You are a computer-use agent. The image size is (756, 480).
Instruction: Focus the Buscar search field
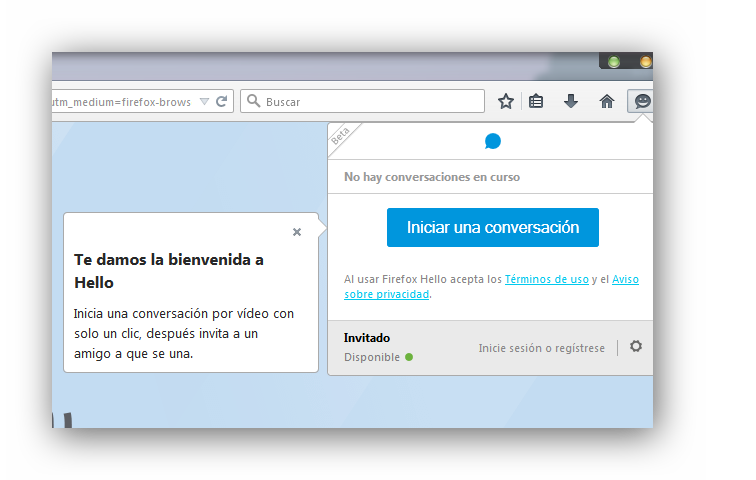[x=363, y=101]
